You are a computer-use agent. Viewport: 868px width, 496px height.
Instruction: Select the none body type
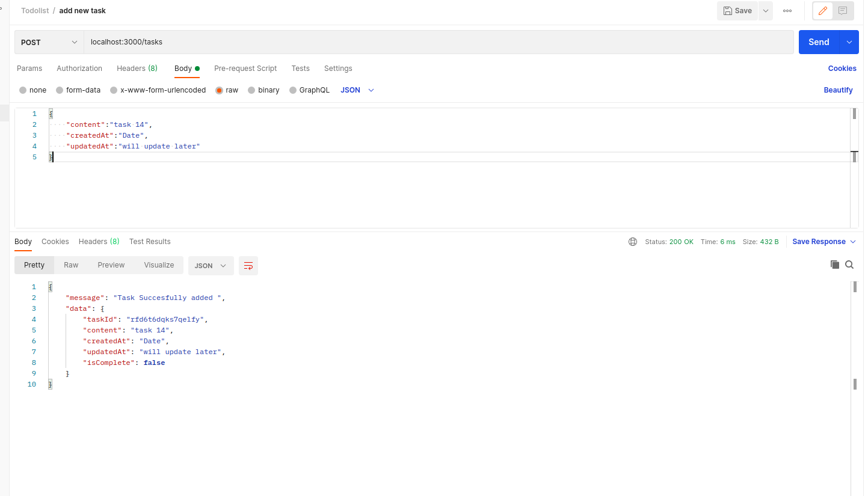pos(32,90)
